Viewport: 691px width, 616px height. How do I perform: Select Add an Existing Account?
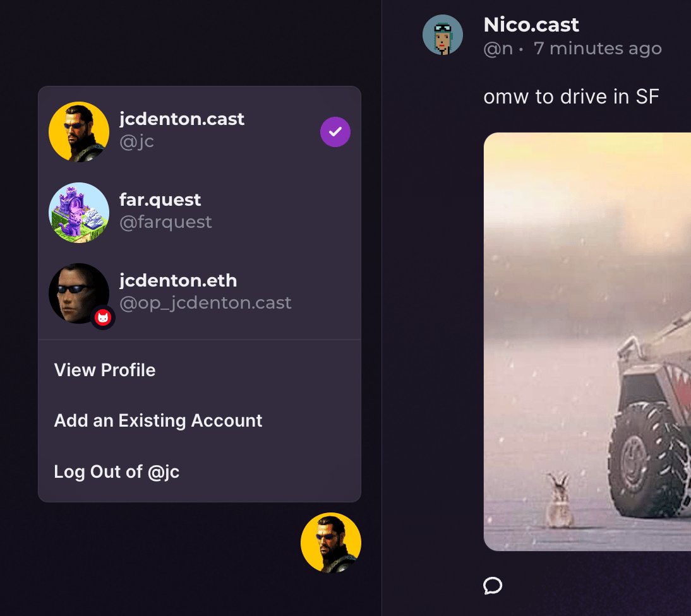pyautogui.click(x=159, y=421)
